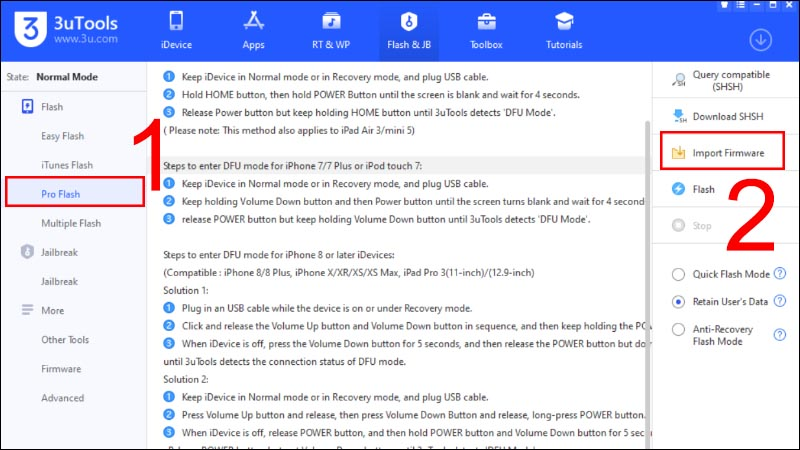Click the download manager arrow icon
The height and width of the screenshot is (450, 800).
(760, 40)
